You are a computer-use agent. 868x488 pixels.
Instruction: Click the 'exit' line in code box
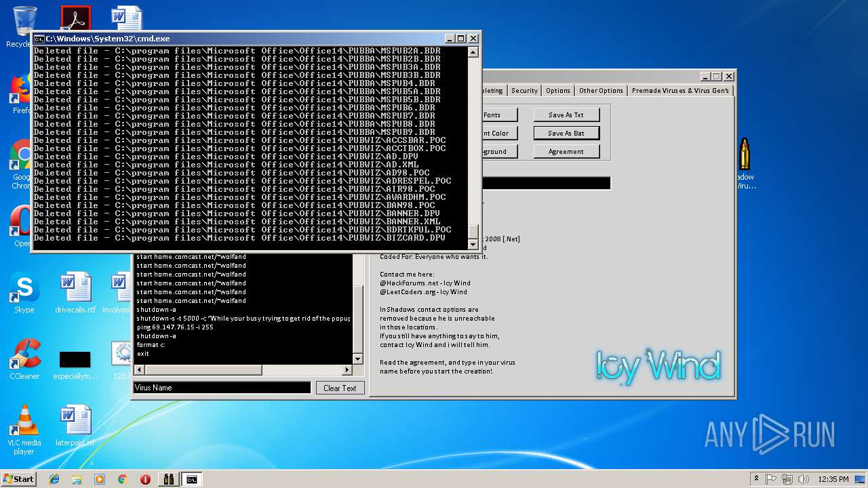(x=142, y=354)
